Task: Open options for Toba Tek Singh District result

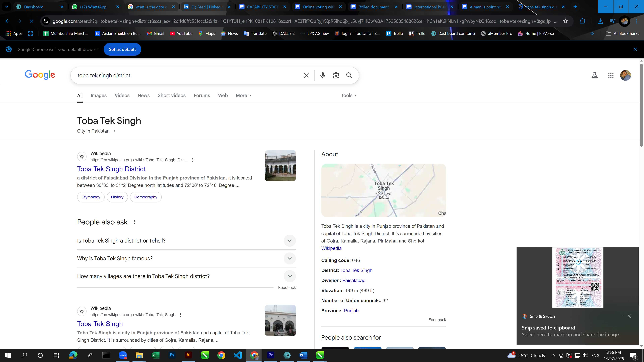Action: click(193, 160)
